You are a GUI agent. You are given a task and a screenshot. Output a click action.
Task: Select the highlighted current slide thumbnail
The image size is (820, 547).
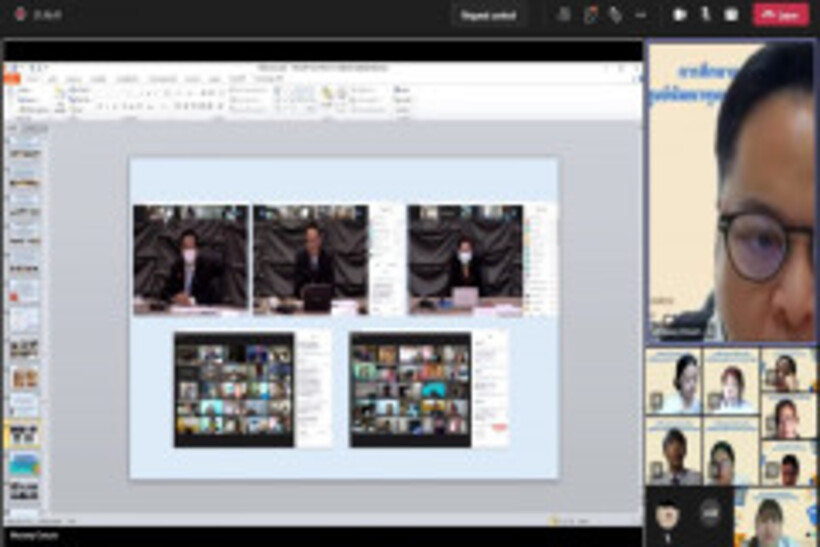(x=24, y=435)
